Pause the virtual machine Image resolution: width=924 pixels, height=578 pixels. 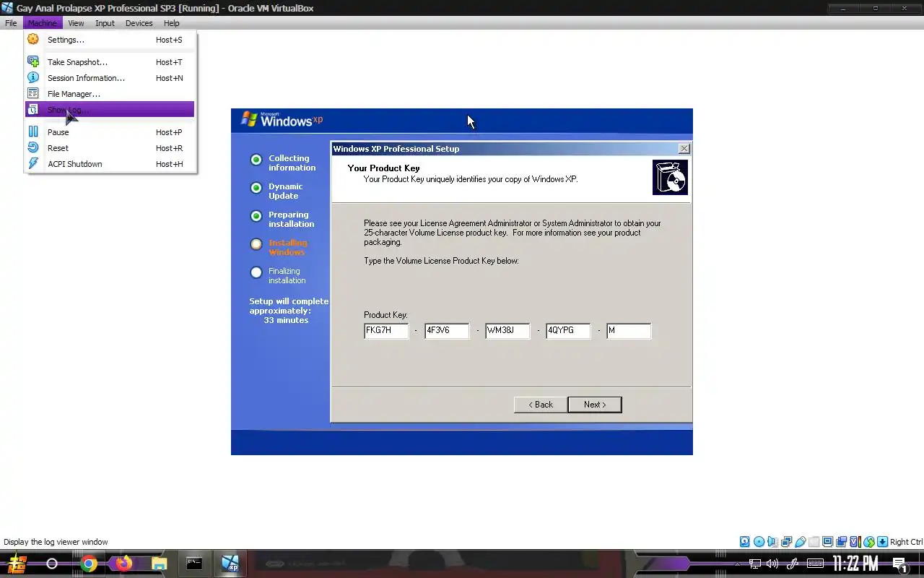point(110,132)
